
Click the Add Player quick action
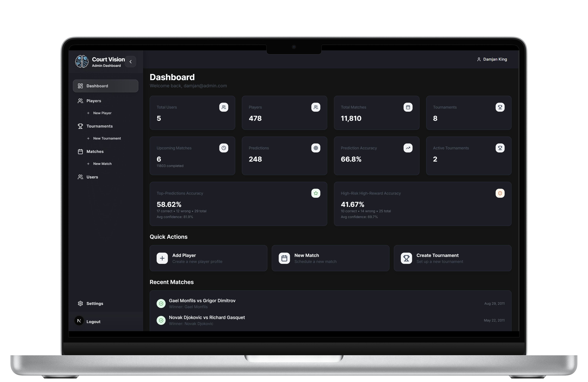pyautogui.click(x=208, y=258)
